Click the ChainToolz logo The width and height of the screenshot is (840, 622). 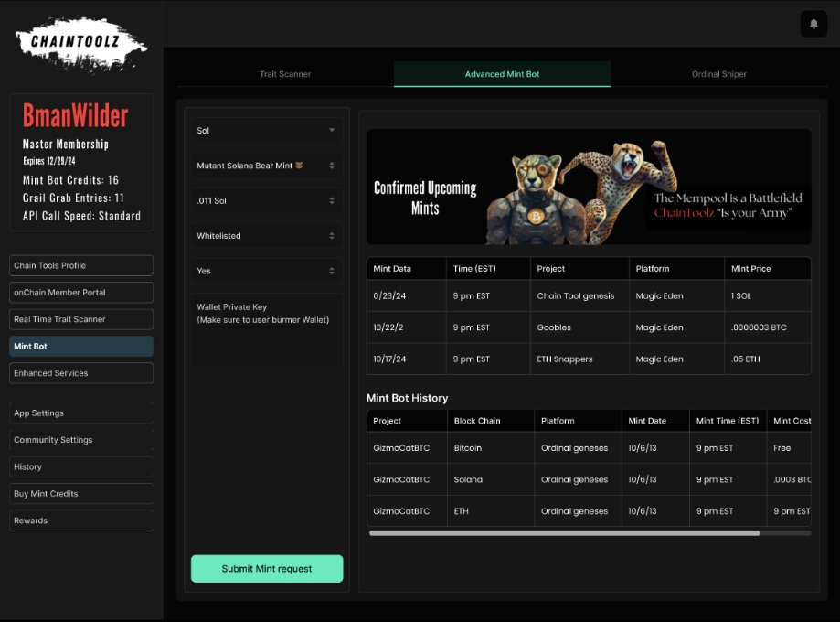point(81,45)
